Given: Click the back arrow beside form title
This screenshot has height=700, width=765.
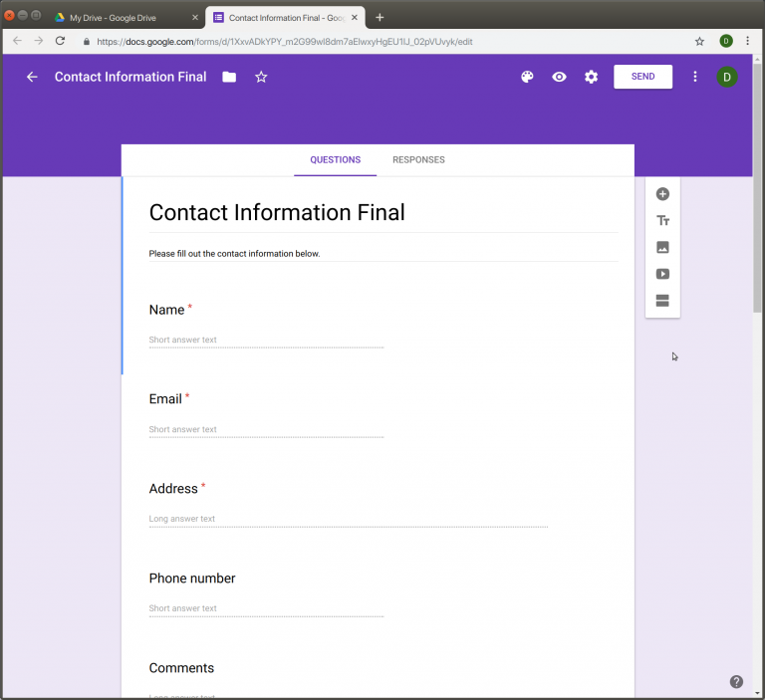Looking at the screenshot, I should [x=32, y=77].
